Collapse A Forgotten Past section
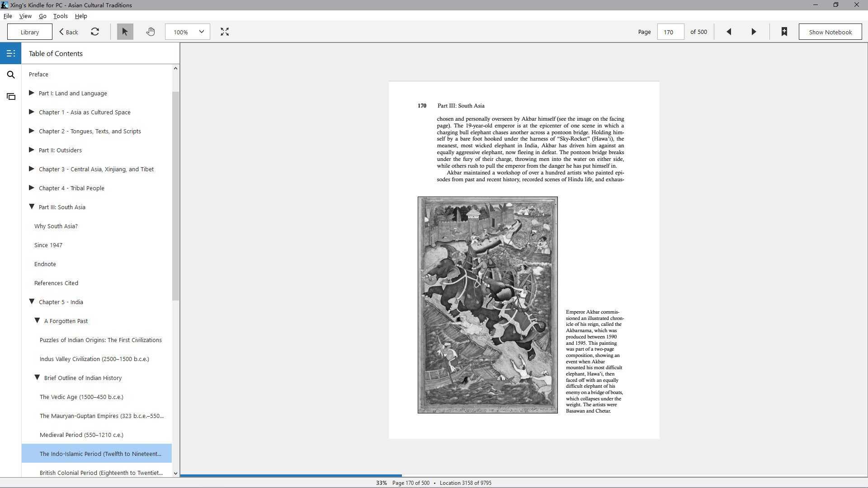The height and width of the screenshot is (488, 868). [37, 321]
